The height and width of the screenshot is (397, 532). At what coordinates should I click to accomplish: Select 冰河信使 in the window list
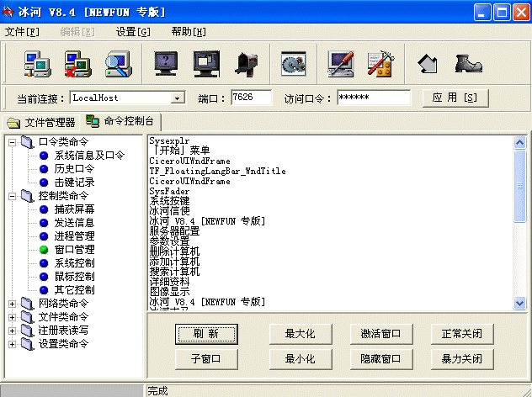coord(169,211)
